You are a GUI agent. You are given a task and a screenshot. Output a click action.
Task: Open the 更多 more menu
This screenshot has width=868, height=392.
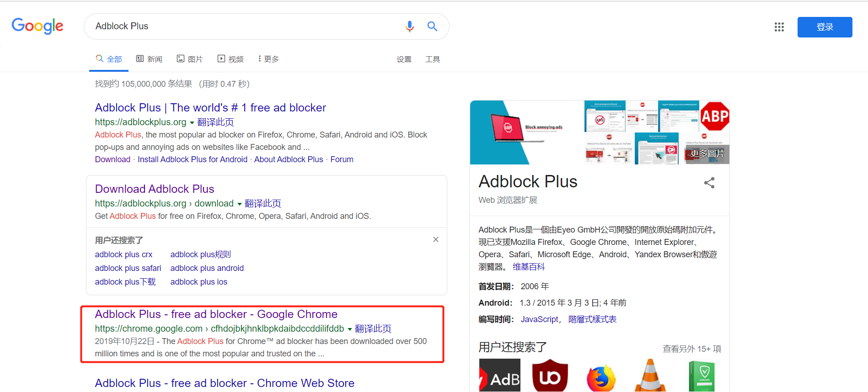point(268,59)
